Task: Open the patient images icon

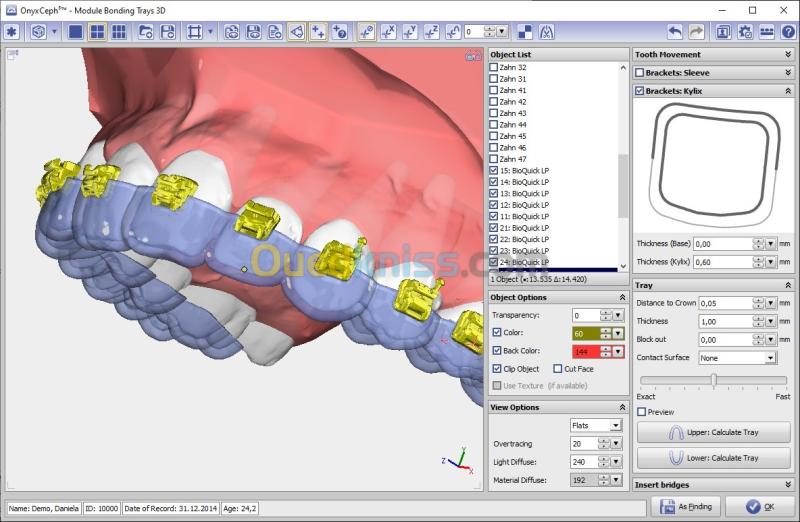Action: pyautogui.click(x=723, y=32)
